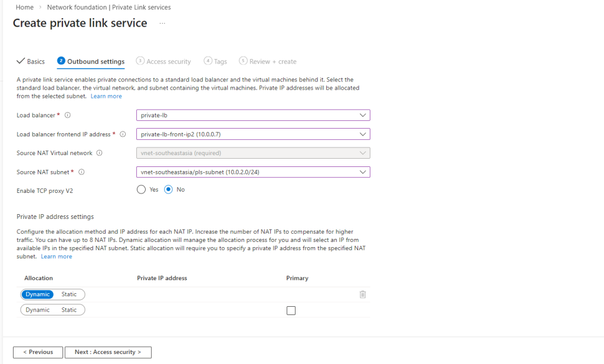Check the Primary checkbox in second row
The image size is (604, 364).
[x=291, y=311]
